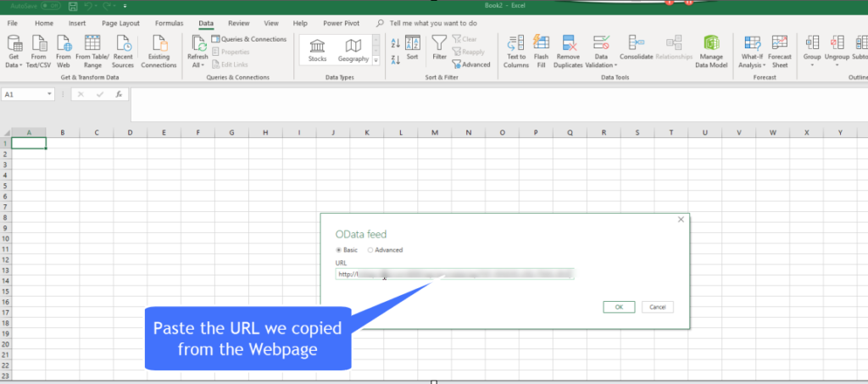The image size is (868, 384).
Task: Expand the What-If Analysis menu
Action: coord(750,64)
